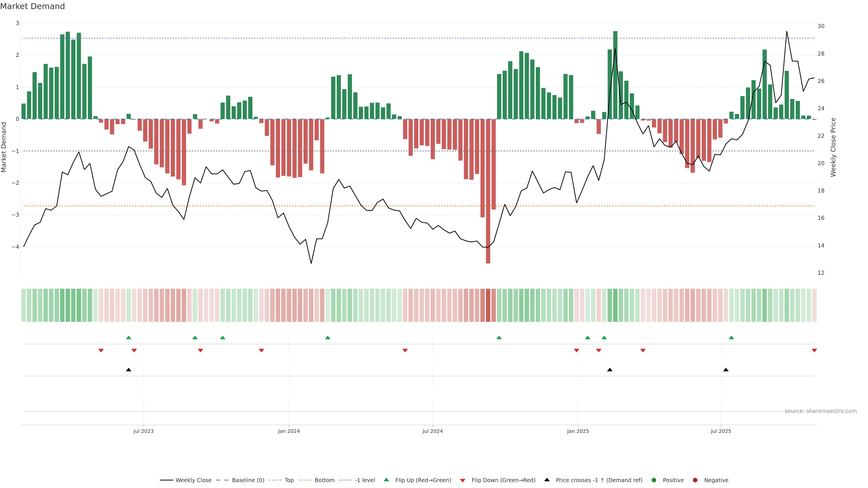Click the Weekly Close legend line icon
The image size is (868, 488).
[x=166, y=480]
